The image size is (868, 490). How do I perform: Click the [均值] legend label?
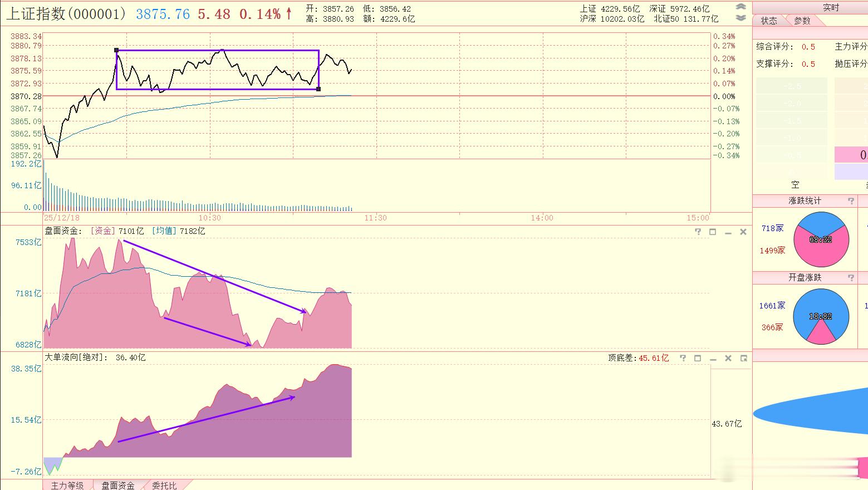[x=164, y=231]
